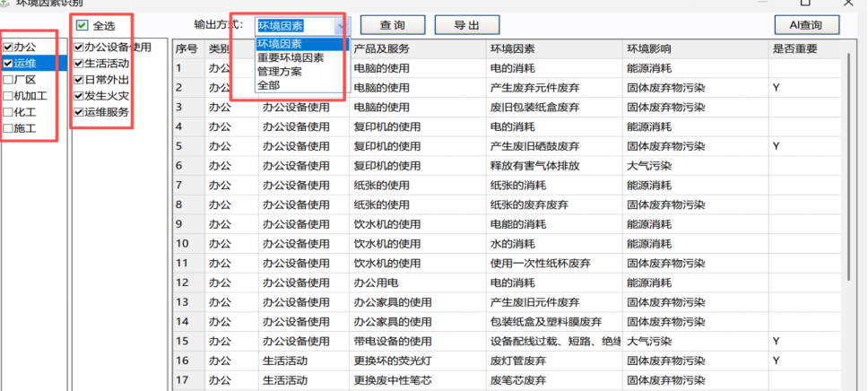
Task: Select the Y importance cell in row 5
Action: click(804, 146)
